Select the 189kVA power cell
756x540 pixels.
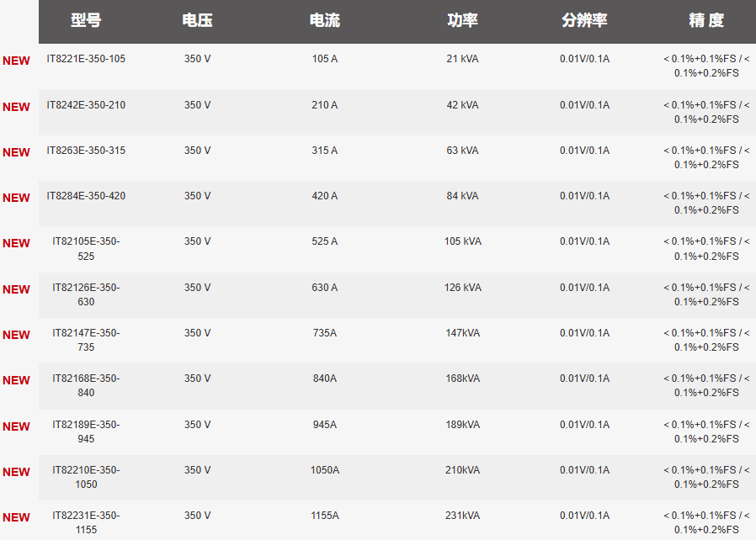(x=462, y=425)
